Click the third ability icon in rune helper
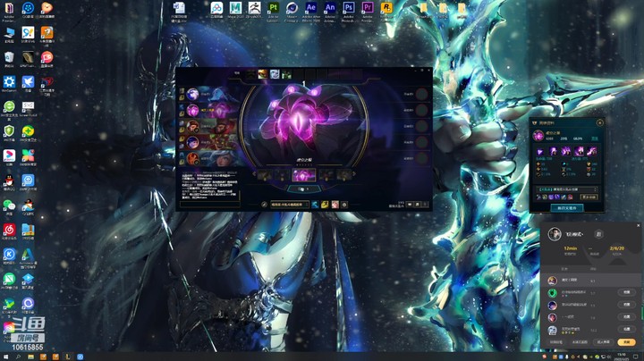 tap(566, 151)
